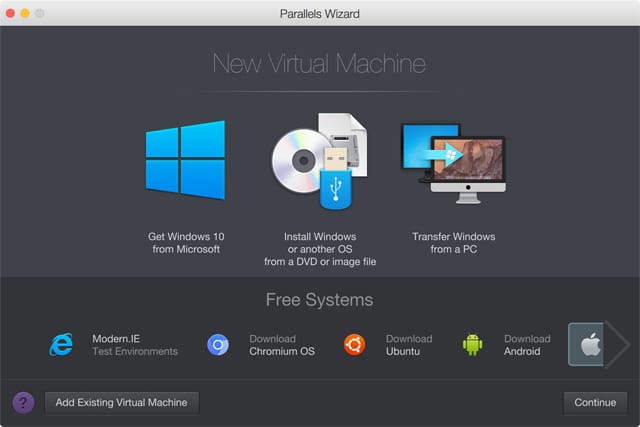
Task: Click Add Existing Virtual Machine button
Action: (x=121, y=402)
